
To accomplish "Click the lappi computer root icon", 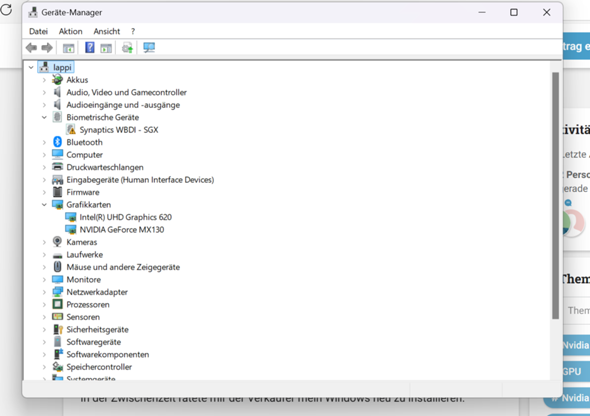I will (x=44, y=67).
